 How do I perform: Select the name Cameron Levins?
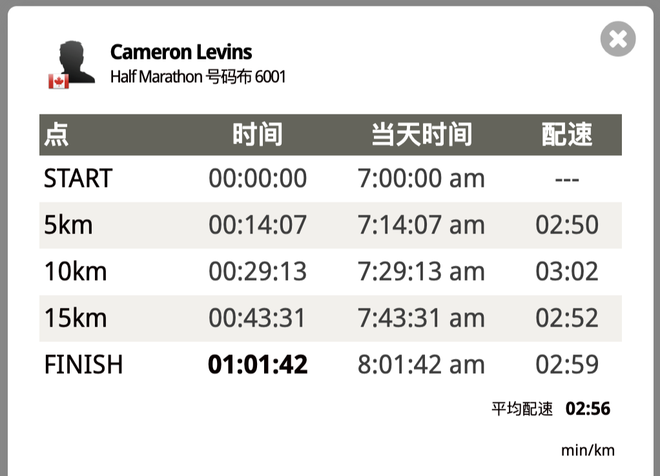tap(181, 52)
